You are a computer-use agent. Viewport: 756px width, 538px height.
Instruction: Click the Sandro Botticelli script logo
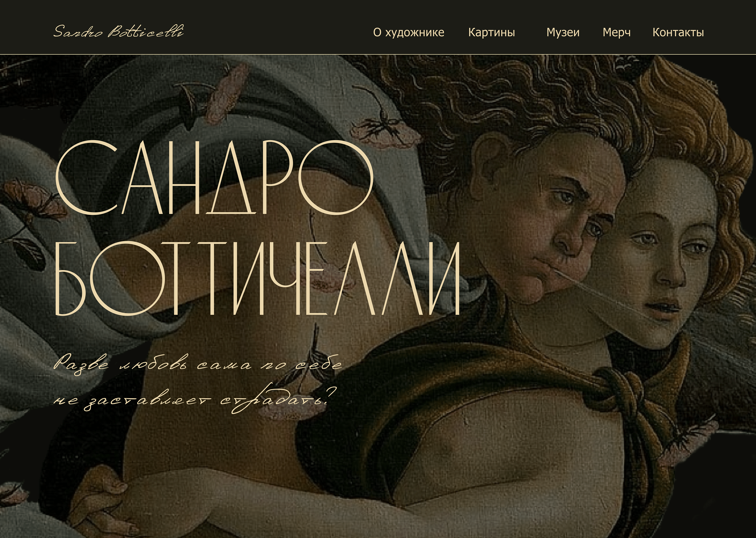coord(119,32)
